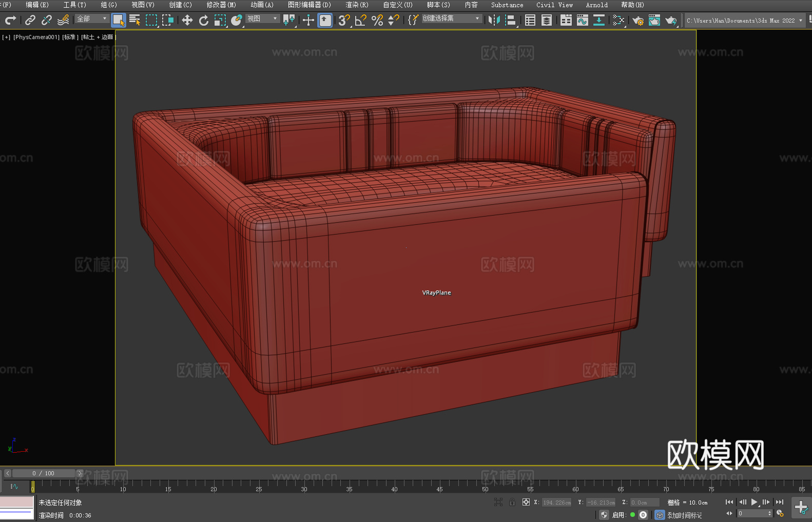The width and height of the screenshot is (812, 522).
Task: Click Isolate Selection toggle icon
Action: pos(498,502)
